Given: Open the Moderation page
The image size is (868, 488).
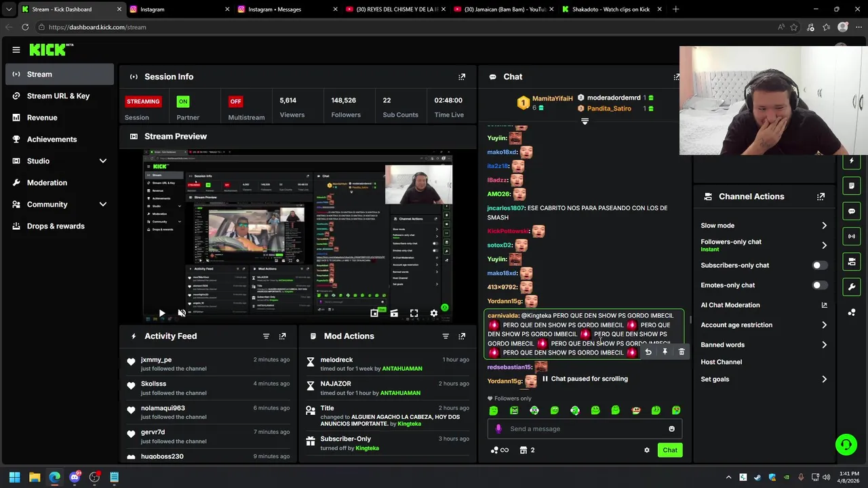Looking at the screenshot, I should 60,182.
